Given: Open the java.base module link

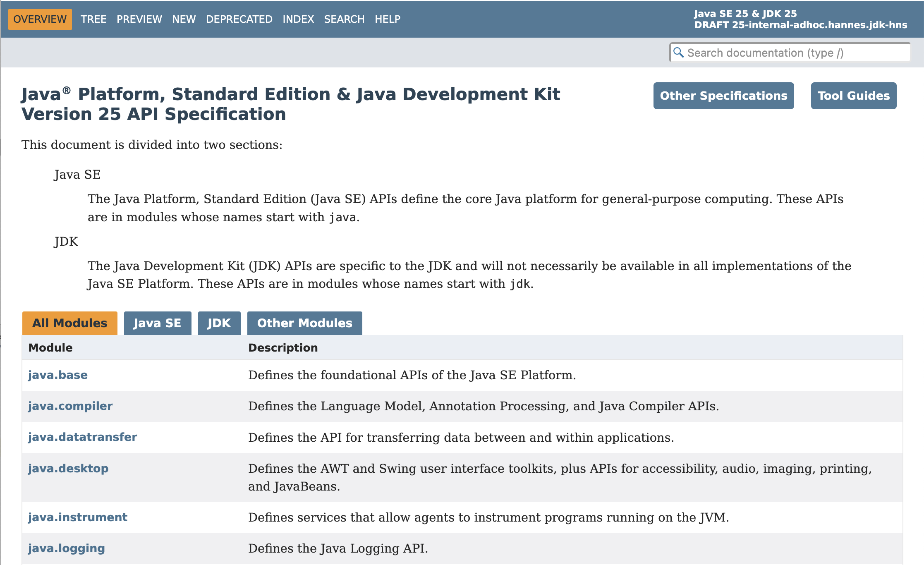Looking at the screenshot, I should [57, 375].
